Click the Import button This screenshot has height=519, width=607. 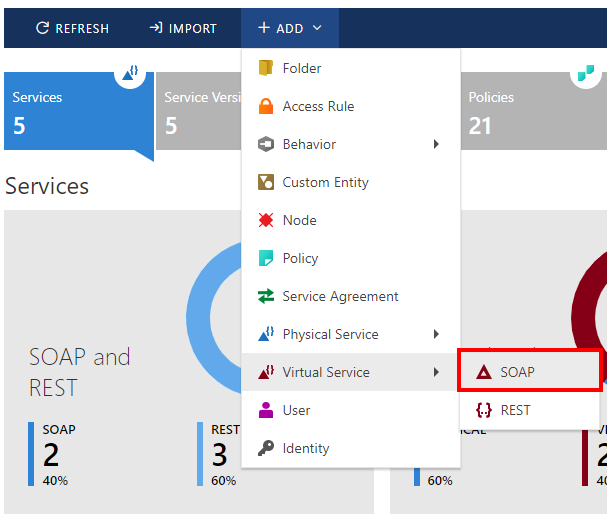tap(183, 28)
